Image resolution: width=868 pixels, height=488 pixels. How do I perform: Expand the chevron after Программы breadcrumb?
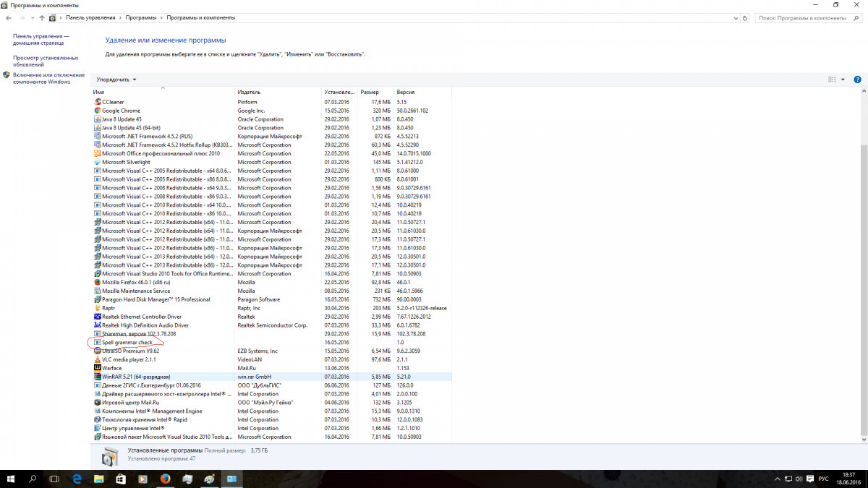(162, 17)
